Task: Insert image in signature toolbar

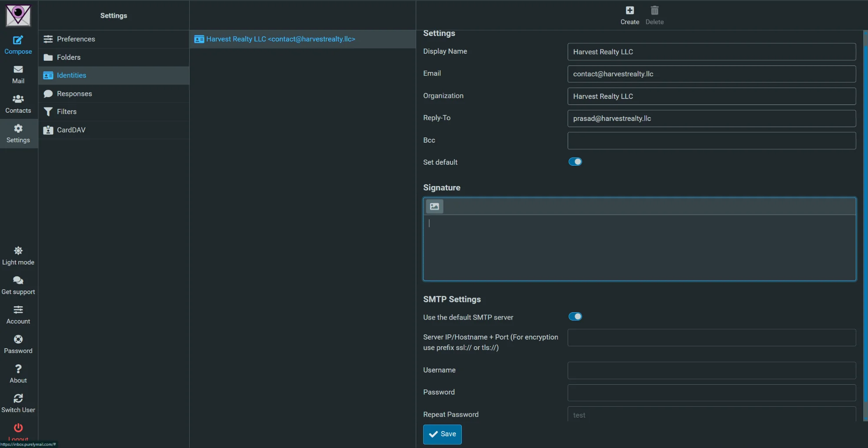Action: [434, 206]
